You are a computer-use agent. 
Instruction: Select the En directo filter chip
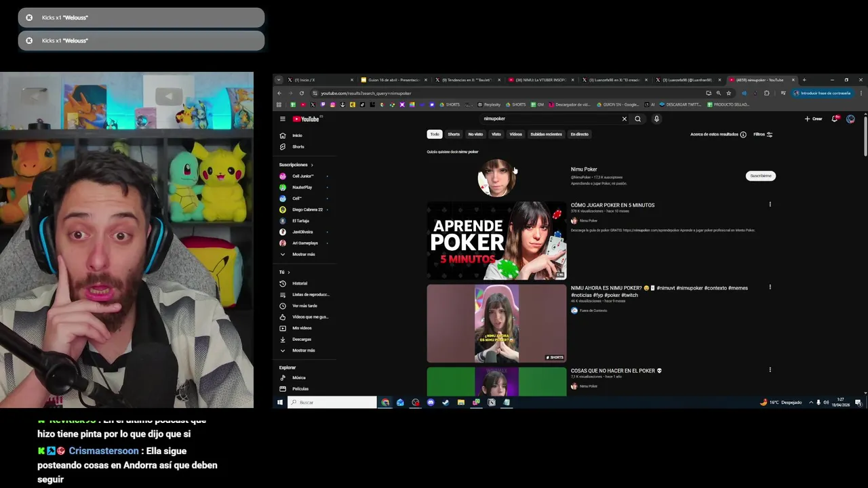pyautogui.click(x=580, y=134)
